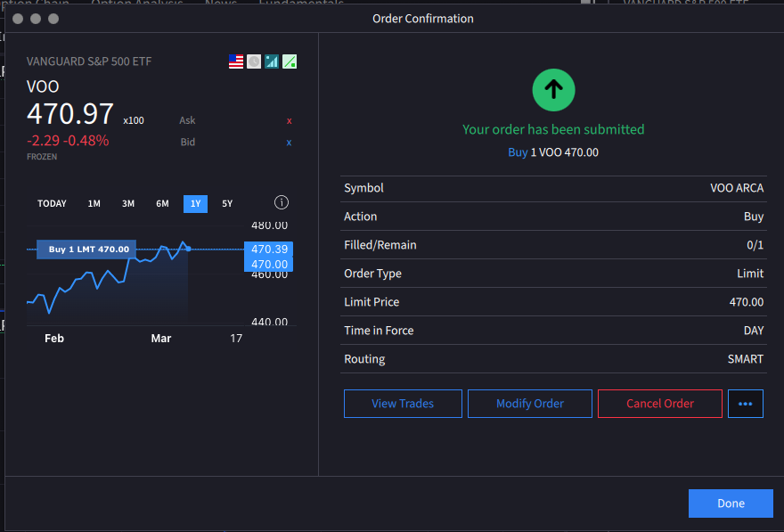Click Done to close confirmation
This screenshot has height=532, width=784.
pos(731,503)
